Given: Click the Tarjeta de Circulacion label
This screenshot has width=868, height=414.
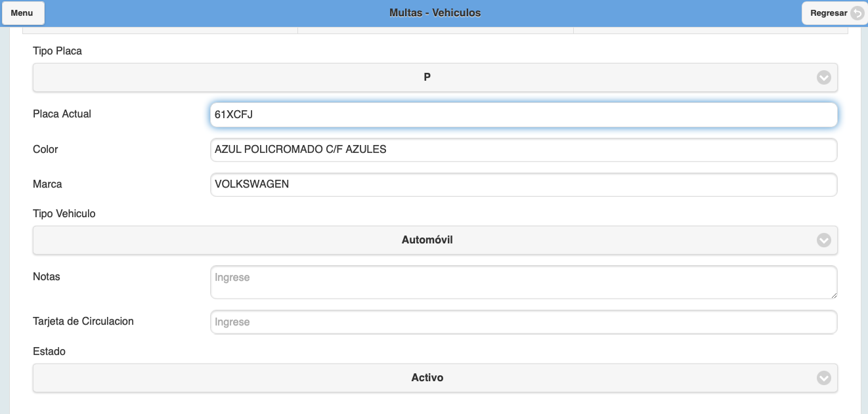Looking at the screenshot, I should tap(83, 321).
